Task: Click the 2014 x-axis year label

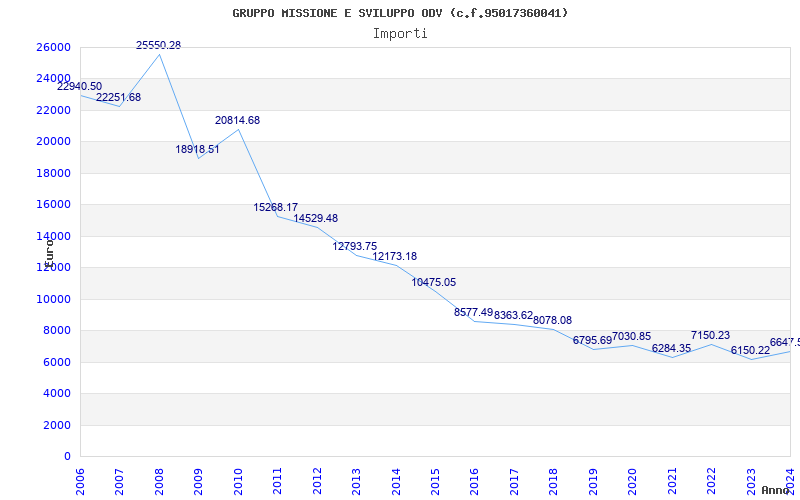Action: coord(396,482)
